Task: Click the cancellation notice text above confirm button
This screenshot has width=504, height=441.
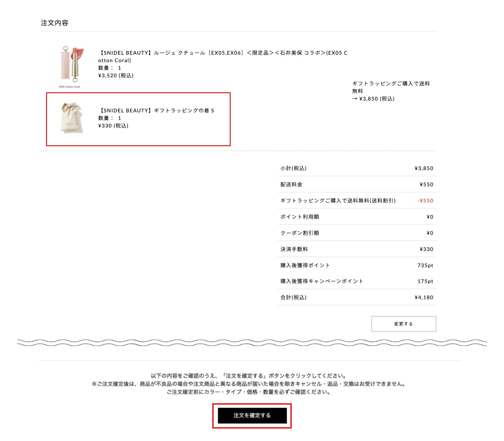Action: point(249,384)
